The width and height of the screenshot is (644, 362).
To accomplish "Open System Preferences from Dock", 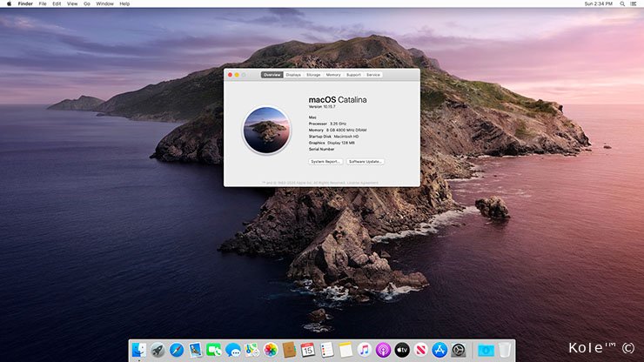I will [x=459, y=349].
